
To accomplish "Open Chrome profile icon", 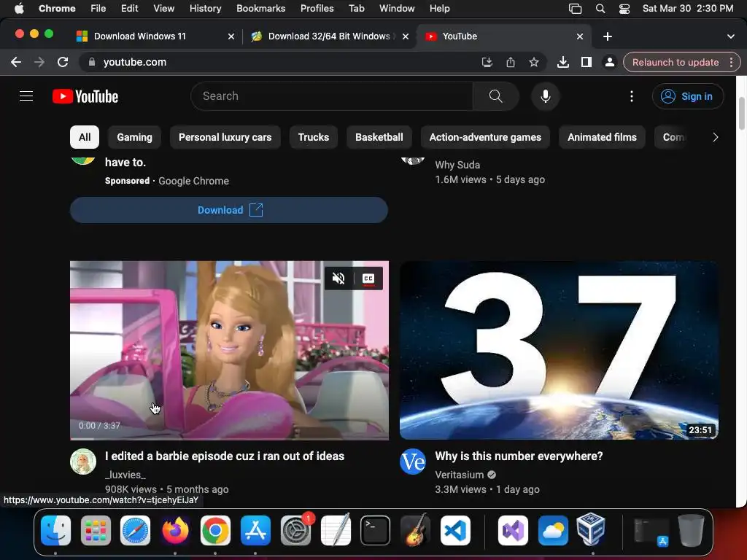I will (609, 62).
